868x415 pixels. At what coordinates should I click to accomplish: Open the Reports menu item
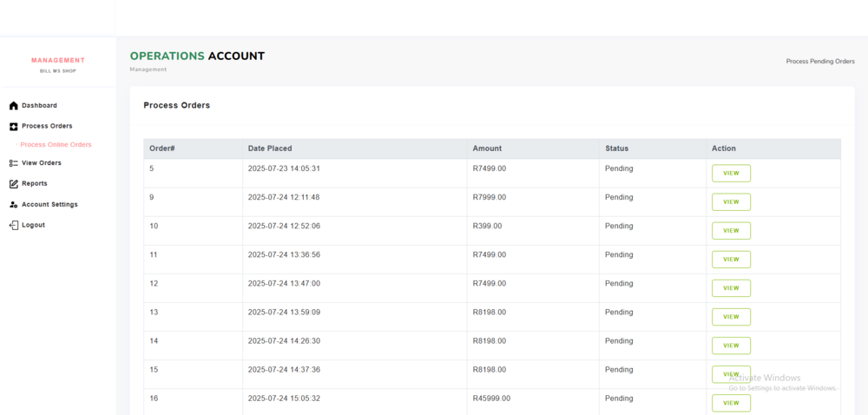[35, 184]
